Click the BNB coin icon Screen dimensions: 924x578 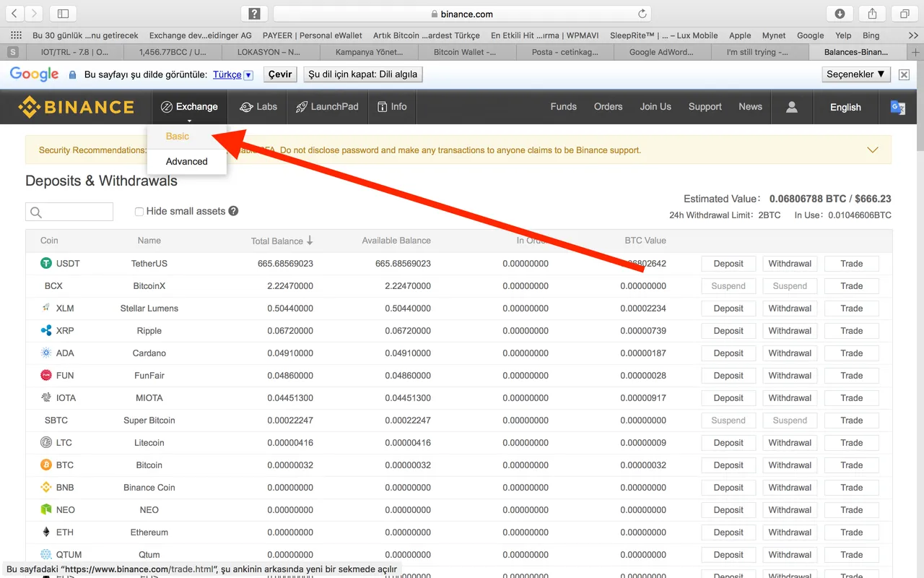pos(46,488)
